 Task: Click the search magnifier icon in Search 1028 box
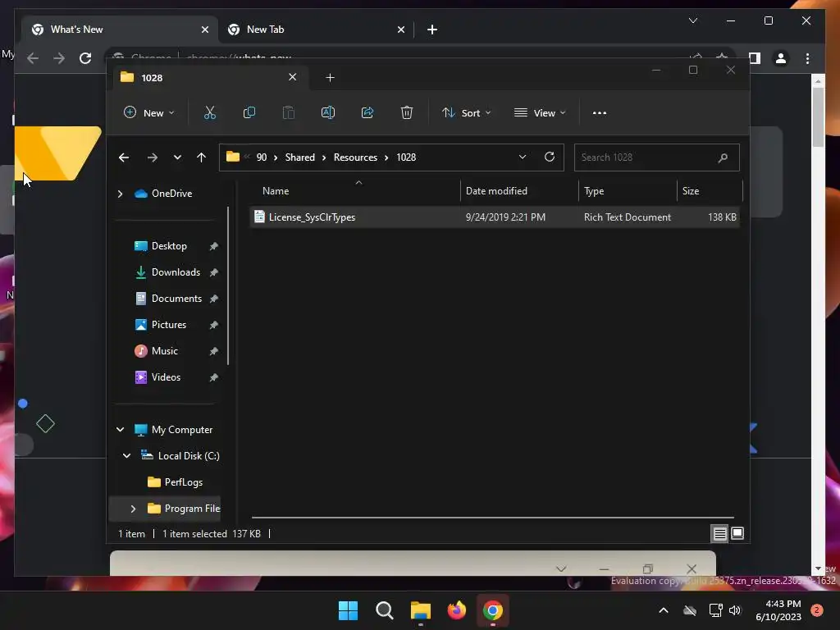pyautogui.click(x=723, y=157)
